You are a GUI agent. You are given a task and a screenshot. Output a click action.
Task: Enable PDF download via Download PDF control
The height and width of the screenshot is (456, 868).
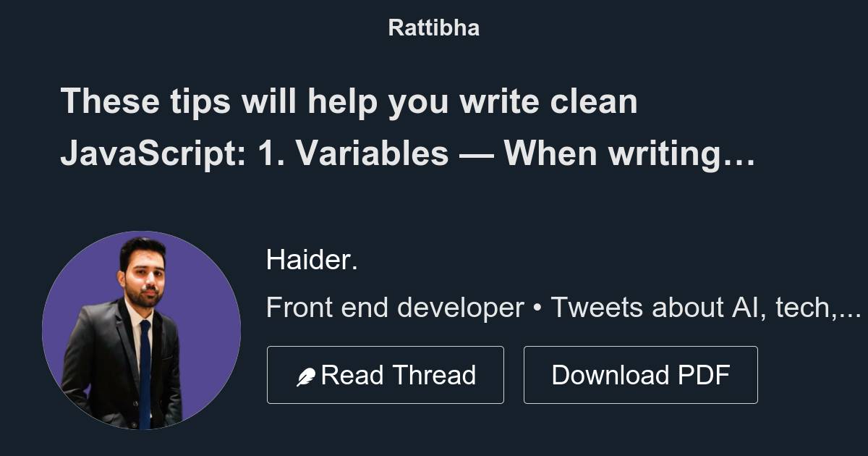point(641,374)
